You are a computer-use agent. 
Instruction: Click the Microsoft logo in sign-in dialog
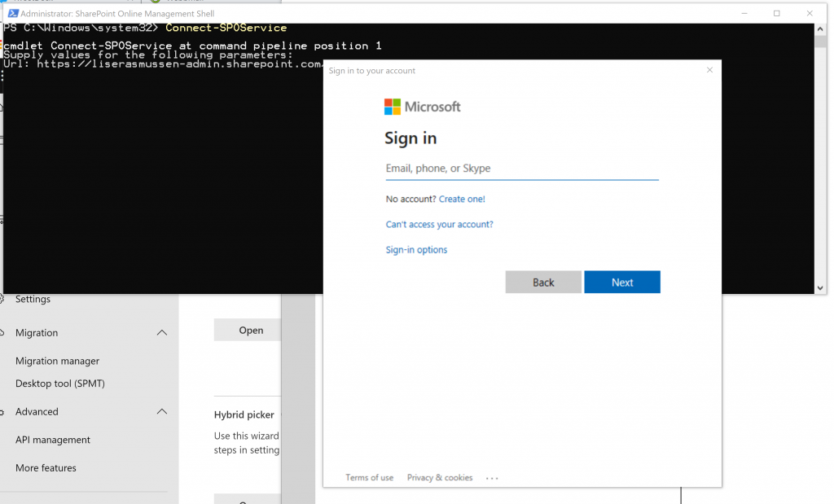pos(423,107)
